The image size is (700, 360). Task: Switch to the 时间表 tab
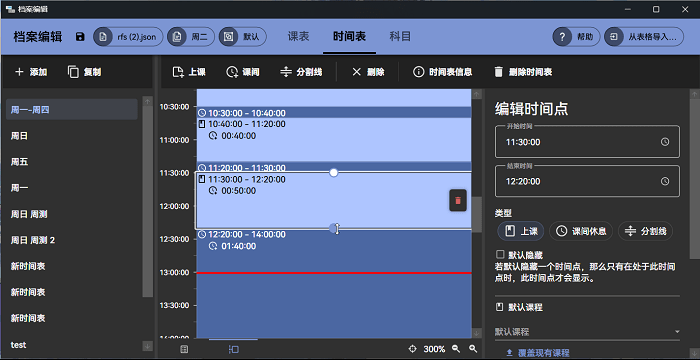click(x=349, y=37)
